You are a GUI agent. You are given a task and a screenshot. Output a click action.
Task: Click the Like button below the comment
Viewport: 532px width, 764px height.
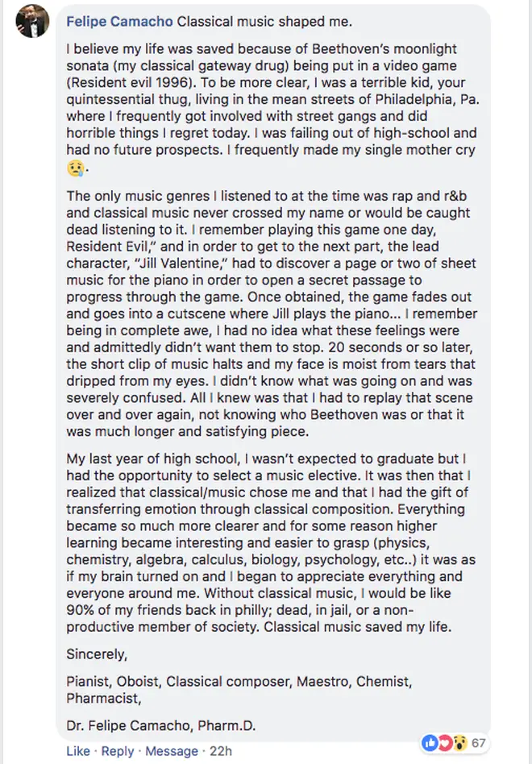(x=77, y=751)
